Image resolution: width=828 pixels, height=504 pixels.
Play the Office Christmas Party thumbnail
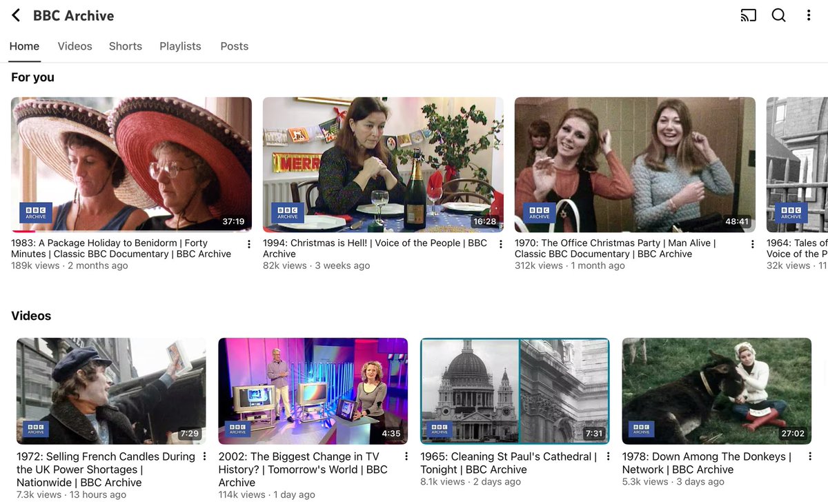[x=635, y=164]
